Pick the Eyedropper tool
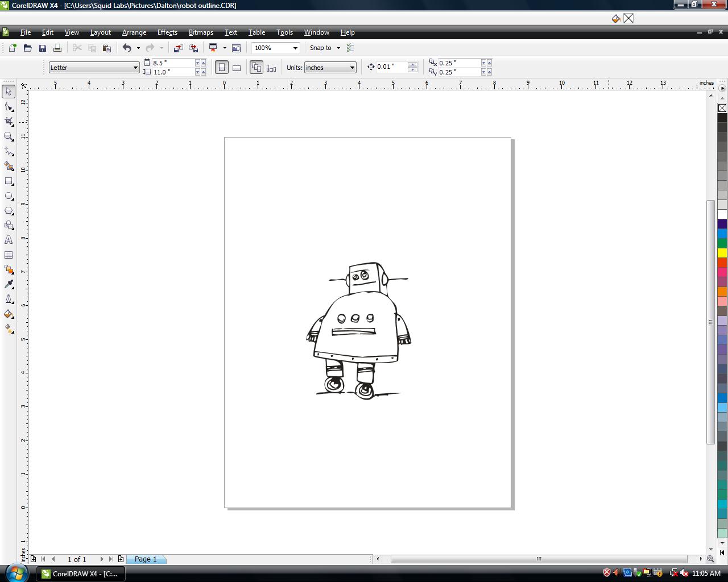 9,284
